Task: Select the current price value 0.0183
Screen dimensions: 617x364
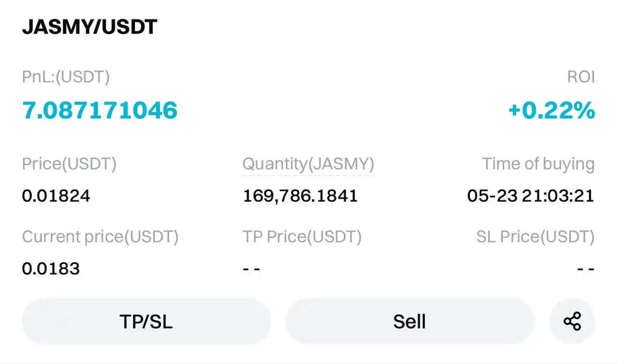Action: (x=51, y=268)
